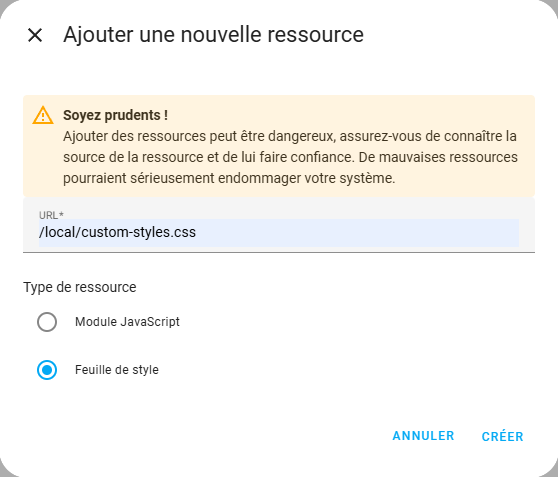
Task: Select the Feuille de style radio button
Action: click(47, 370)
